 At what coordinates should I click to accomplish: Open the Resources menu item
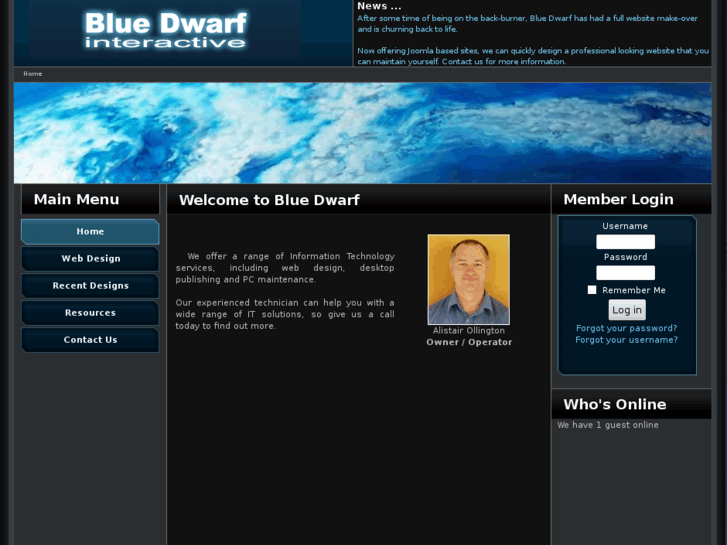coord(90,313)
